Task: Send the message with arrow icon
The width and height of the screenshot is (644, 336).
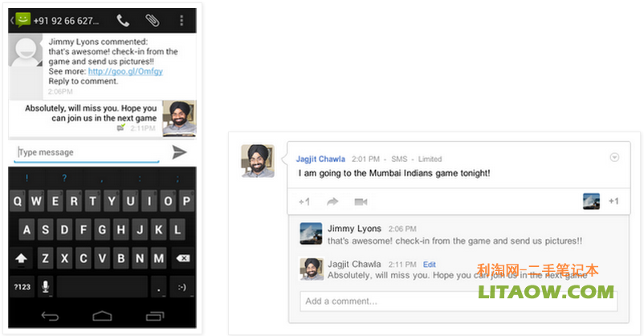Action: point(179,152)
